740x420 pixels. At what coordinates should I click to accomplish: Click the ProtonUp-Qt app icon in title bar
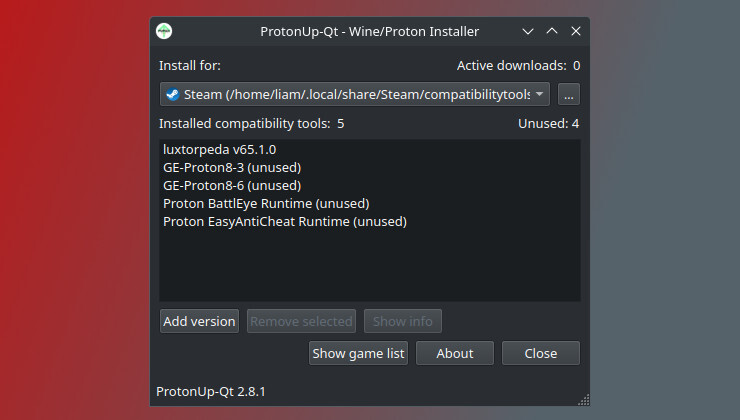164,31
